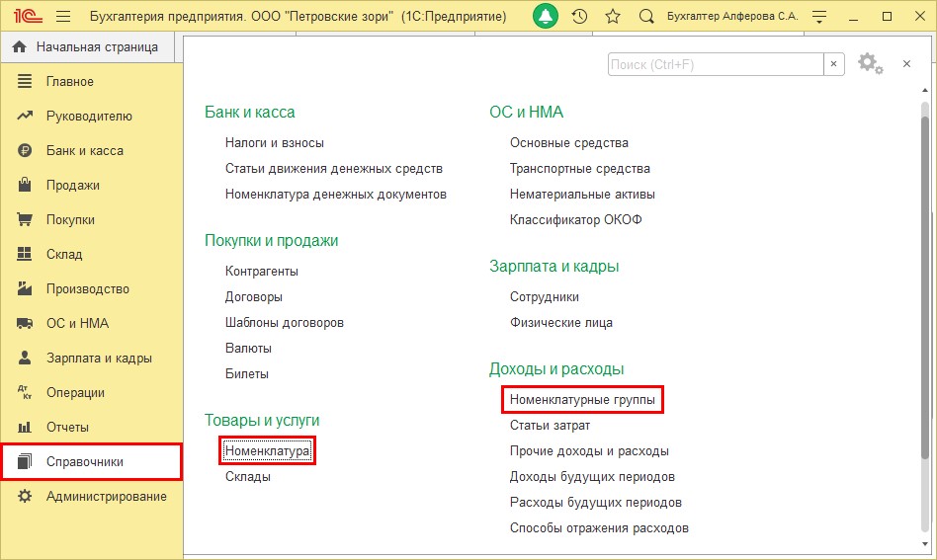The image size is (937, 560).
Task: Click the bar chart icon for Отчеты
Action: pos(25,427)
